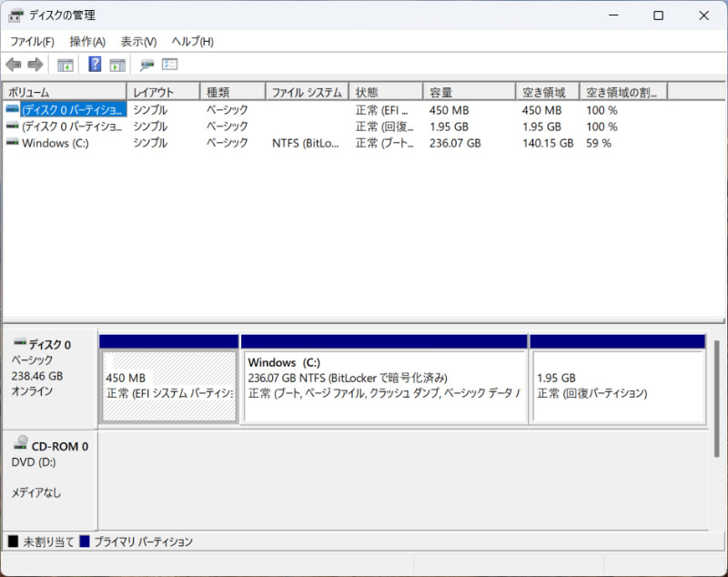Minimize the ディスクの管理 window
This screenshot has height=577, width=728.
pos(613,15)
